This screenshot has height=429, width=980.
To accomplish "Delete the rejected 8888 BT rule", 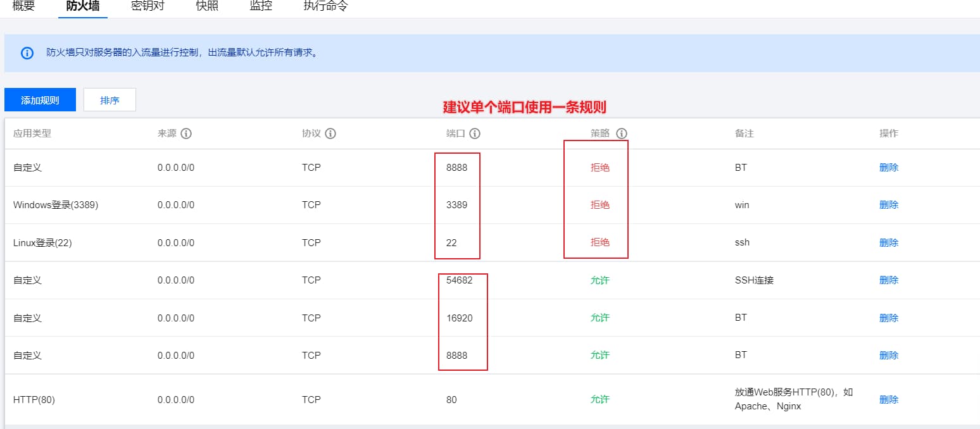I will 889,168.
